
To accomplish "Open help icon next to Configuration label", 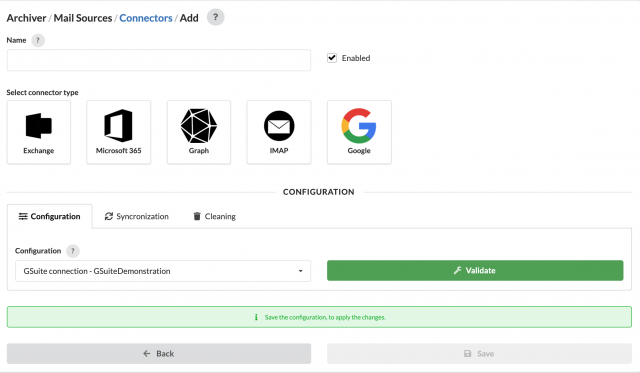I will [x=73, y=251].
